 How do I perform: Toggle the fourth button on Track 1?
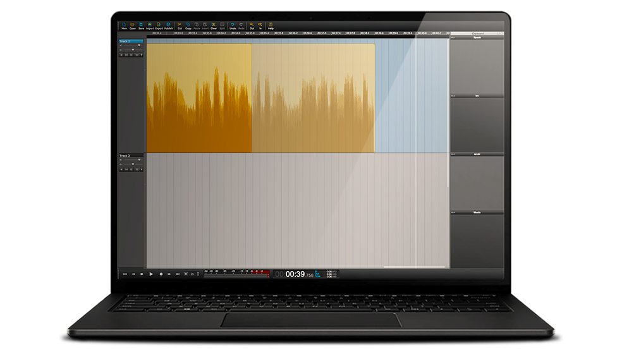click(137, 55)
